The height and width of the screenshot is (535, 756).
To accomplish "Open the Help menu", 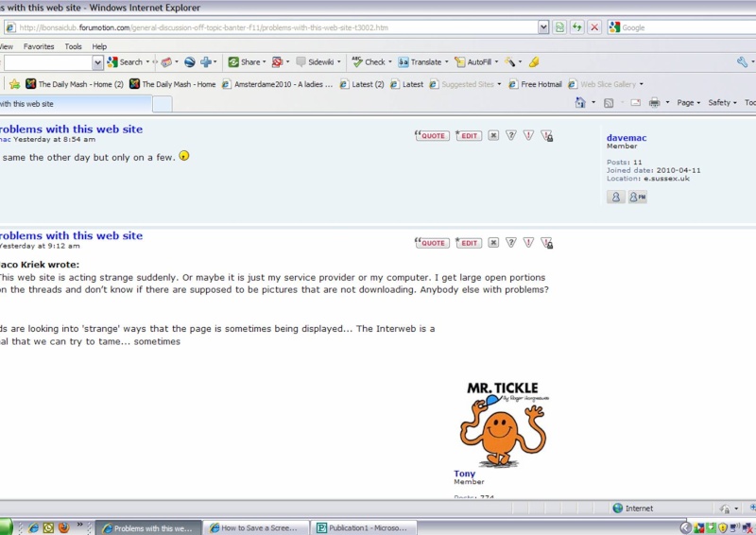I will pyautogui.click(x=99, y=47).
